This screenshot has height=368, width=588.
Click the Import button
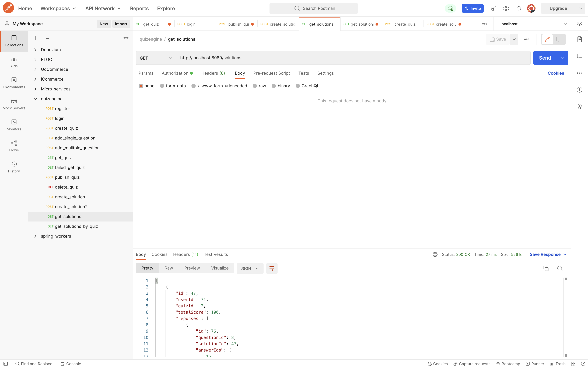coord(121,24)
